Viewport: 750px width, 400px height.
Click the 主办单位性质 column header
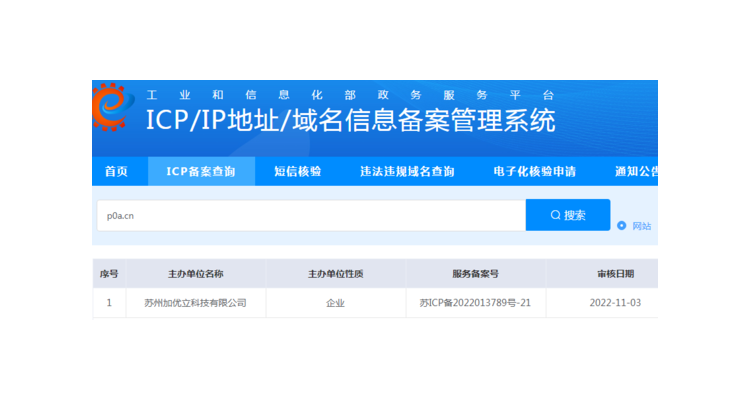pyautogui.click(x=336, y=274)
